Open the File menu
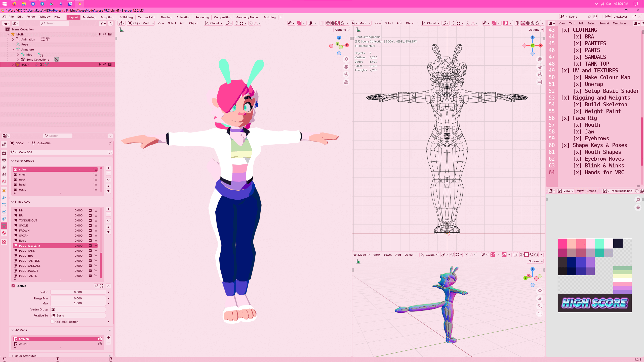644x362 pixels. click(x=11, y=17)
